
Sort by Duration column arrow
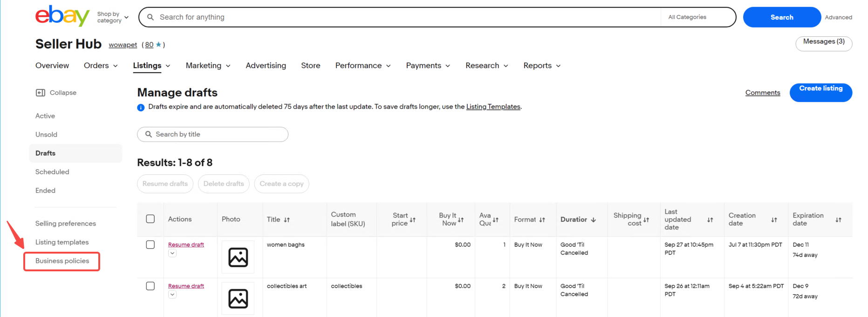coord(594,220)
